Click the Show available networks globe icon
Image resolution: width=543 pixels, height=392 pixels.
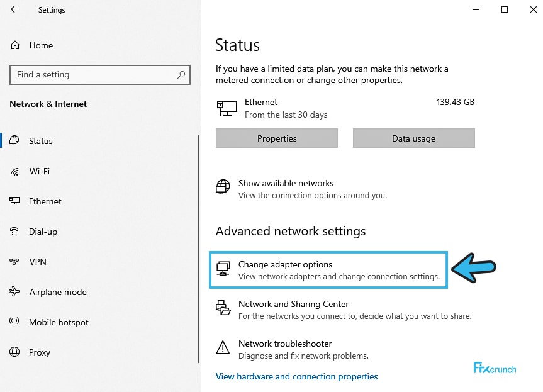(223, 187)
